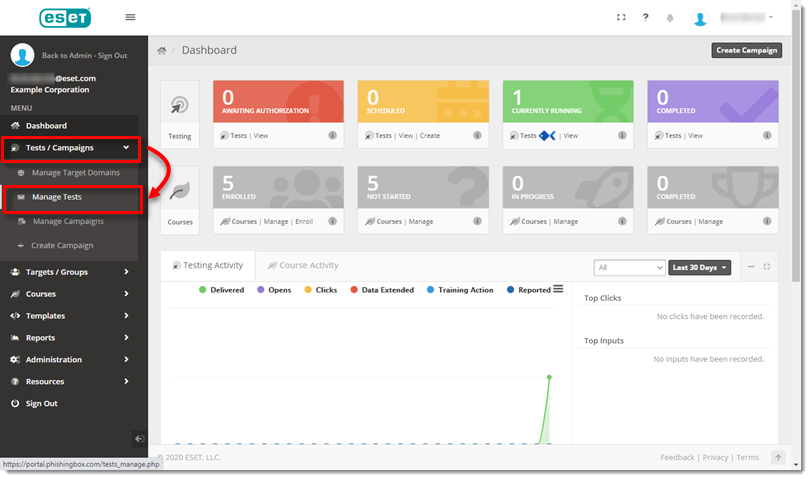The height and width of the screenshot is (479, 810).
Task: Click info icon on Awaiting Authorization card
Action: tap(332, 136)
